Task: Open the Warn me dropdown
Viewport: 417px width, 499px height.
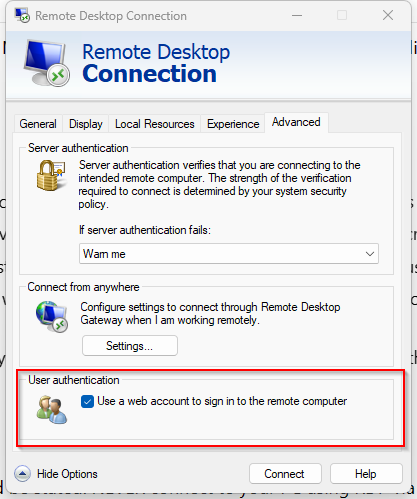Action: (x=229, y=254)
